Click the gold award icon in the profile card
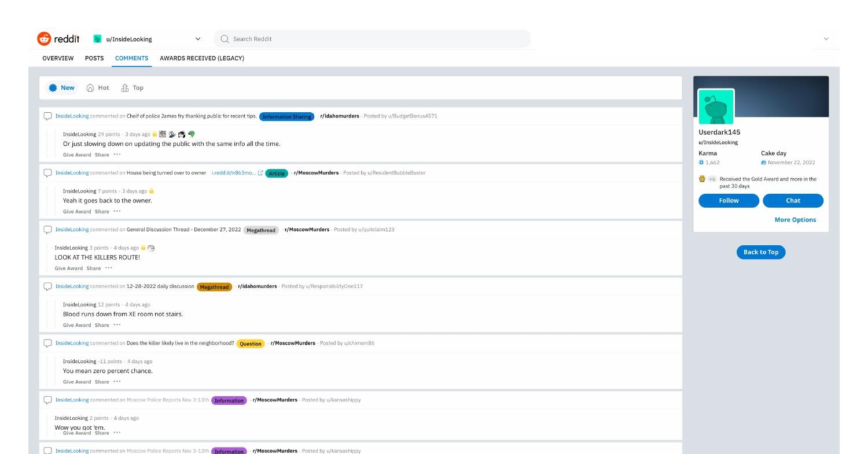868x454 pixels. click(702, 179)
